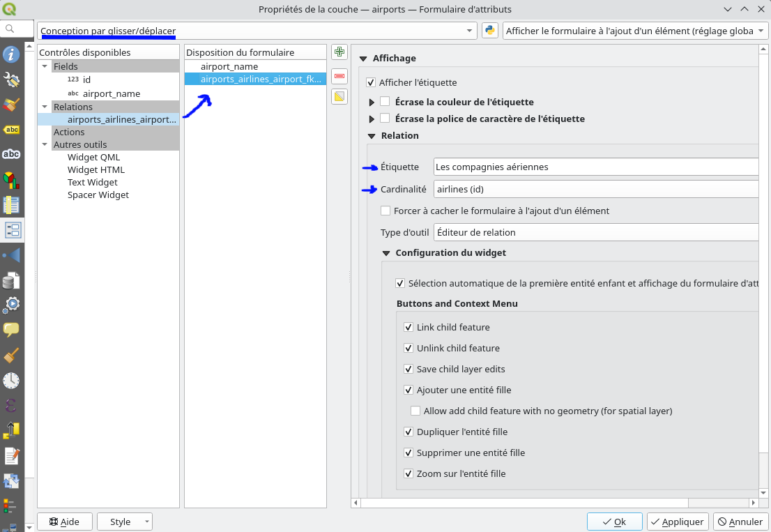Click the green plus add tab/group icon
771x532 pixels.
(x=339, y=52)
